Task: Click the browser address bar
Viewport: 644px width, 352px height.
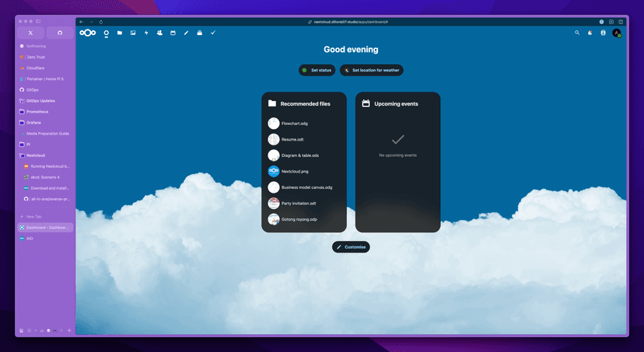Action: click(350, 22)
